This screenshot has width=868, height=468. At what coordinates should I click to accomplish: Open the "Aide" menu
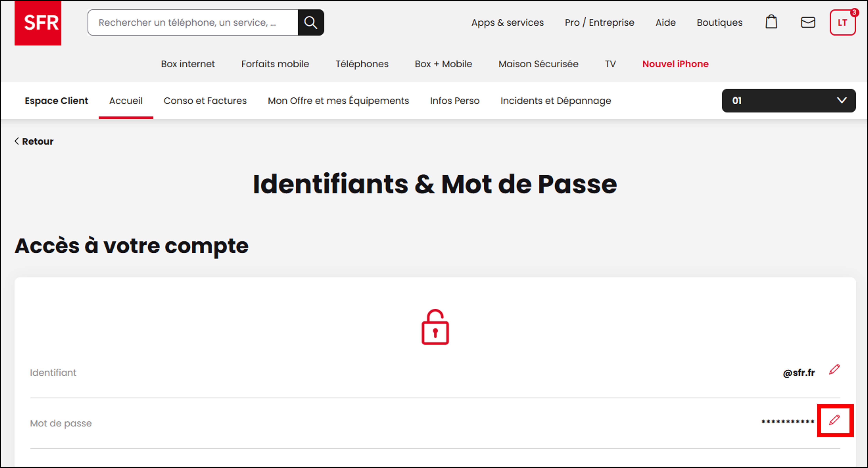pos(665,22)
